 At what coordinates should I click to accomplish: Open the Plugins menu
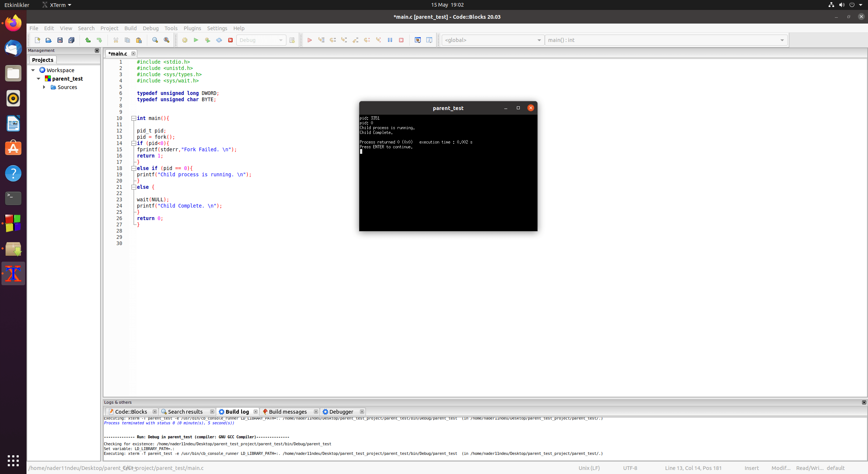(x=192, y=28)
